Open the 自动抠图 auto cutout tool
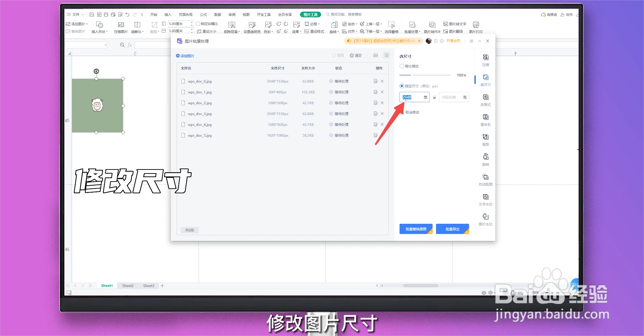This screenshot has height=336, width=644. [x=485, y=180]
